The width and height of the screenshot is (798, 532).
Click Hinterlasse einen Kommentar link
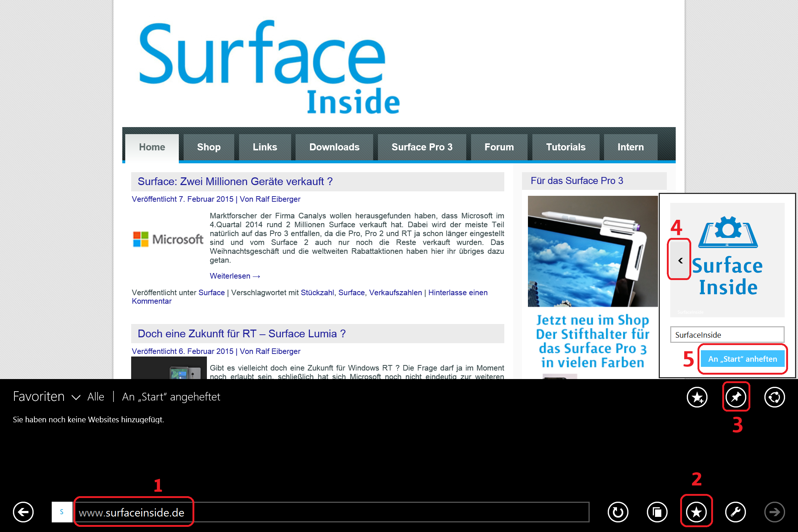(x=310, y=297)
